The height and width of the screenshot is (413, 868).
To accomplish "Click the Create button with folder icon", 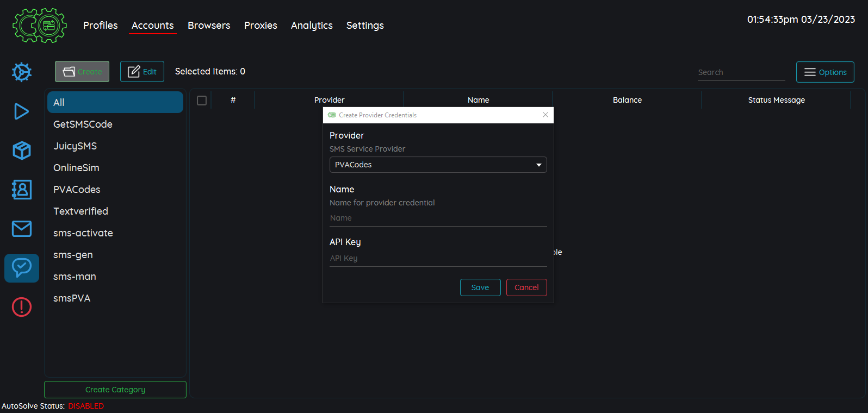I will tap(82, 72).
